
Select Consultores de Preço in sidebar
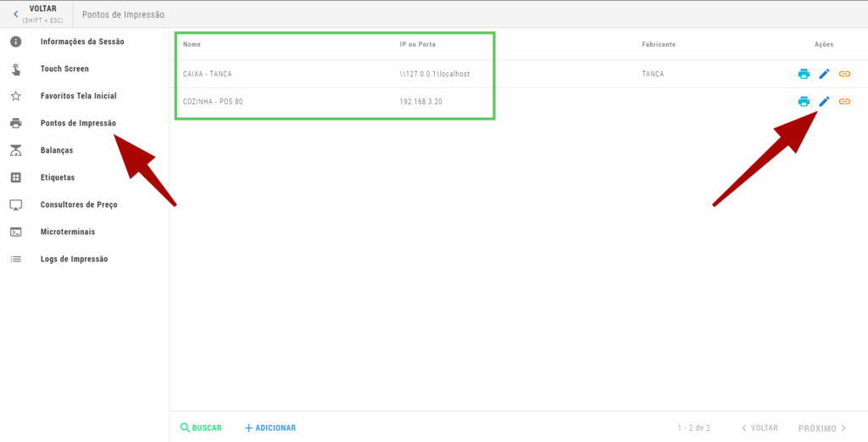click(x=79, y=204)
